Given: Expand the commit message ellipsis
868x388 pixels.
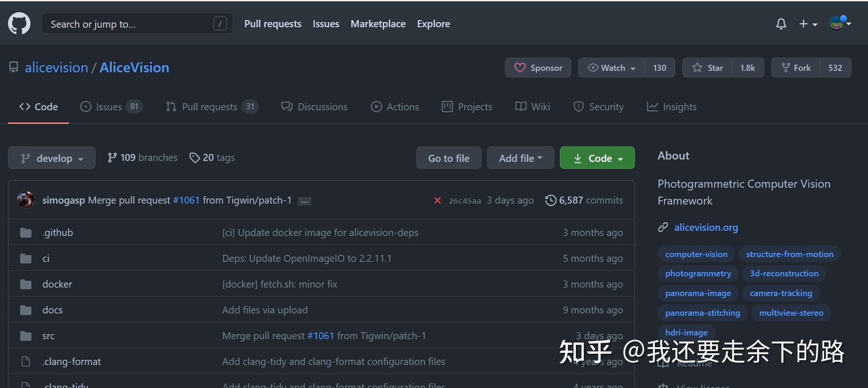Looking at the screenshot, I should pyautogui.click(x=305, y=201).
